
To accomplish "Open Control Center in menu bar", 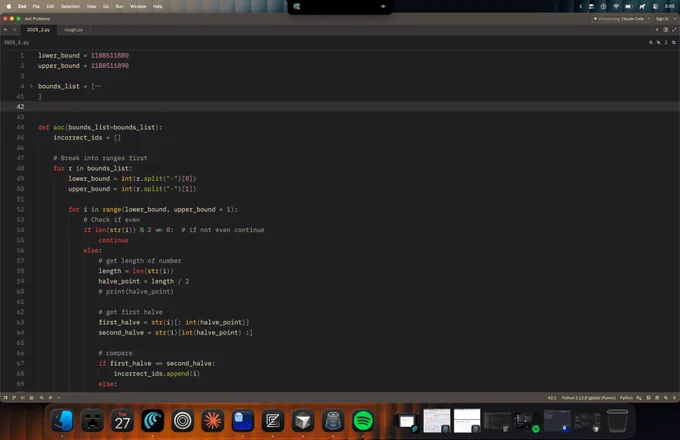I will tap(655, 7).
